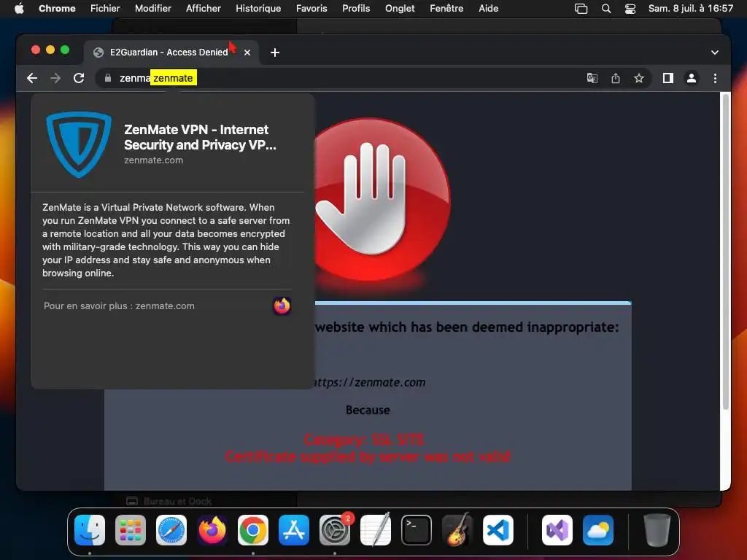Image resolution: width=747 pixels, height=560 pixels.
Task: Click the 'Category: SSL SITE' red text
Action: [363, 440]
